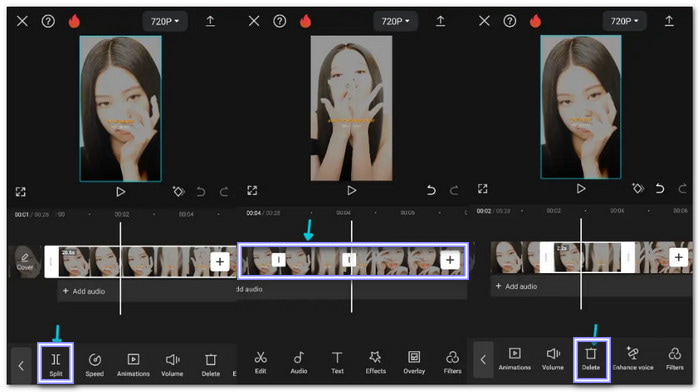Undo last action in the right panel
This screenshot has width=700, height=392.
[660, 188]
